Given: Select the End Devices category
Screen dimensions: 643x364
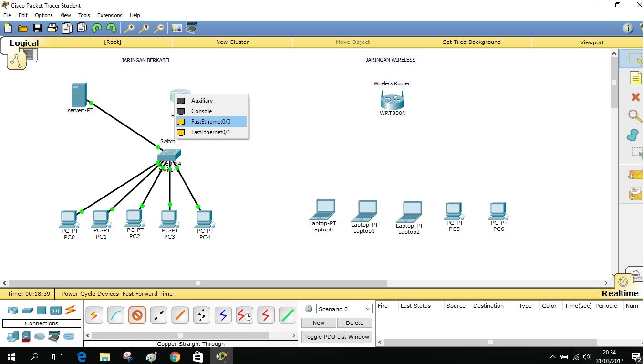Looking at the screenshot, I should pyautogui.click(x=13, y=336).
